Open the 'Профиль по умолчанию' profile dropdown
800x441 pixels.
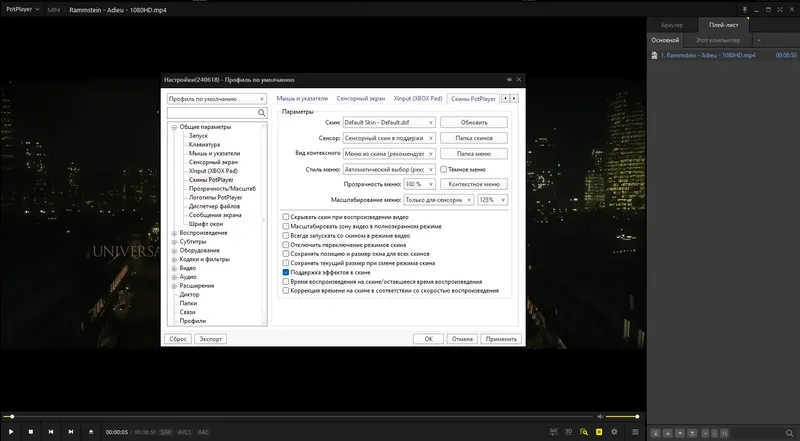pyautogui.click(x=216, y=99)
